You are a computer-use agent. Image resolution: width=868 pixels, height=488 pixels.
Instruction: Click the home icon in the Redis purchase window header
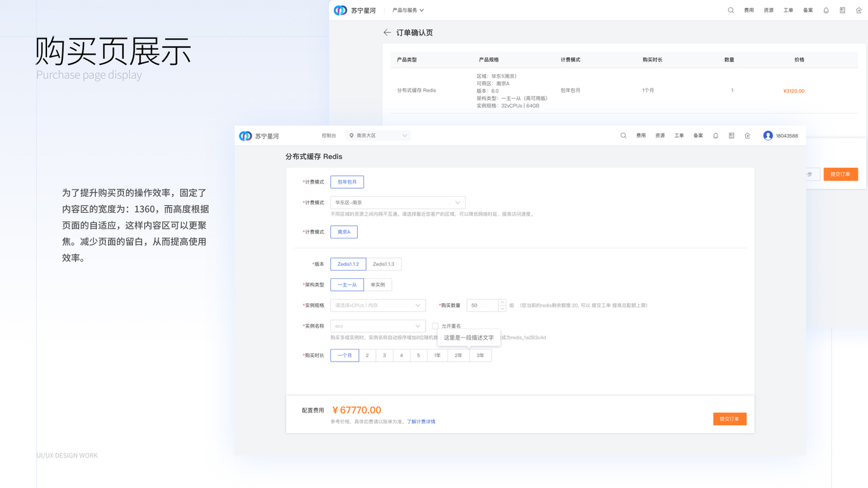747,135
